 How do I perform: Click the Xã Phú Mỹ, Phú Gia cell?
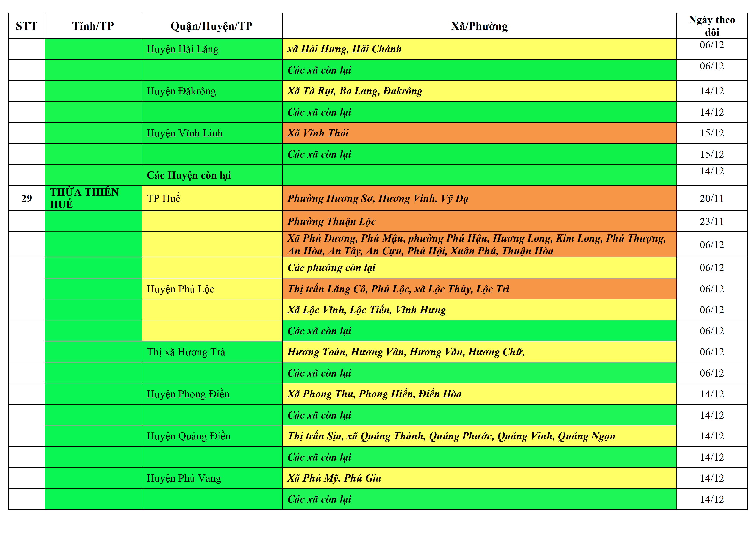[334, 478]
